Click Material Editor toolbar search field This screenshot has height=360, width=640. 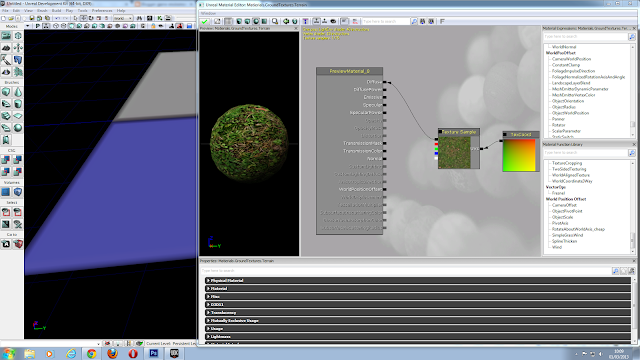386,21
